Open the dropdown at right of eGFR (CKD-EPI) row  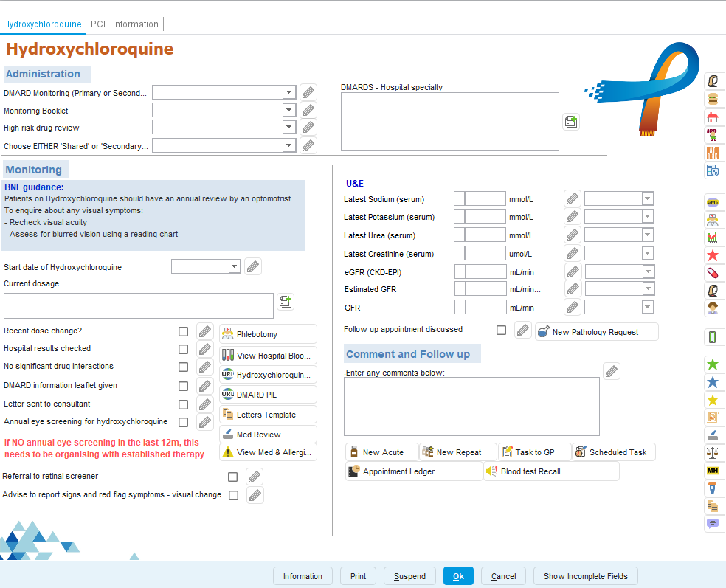647,271
